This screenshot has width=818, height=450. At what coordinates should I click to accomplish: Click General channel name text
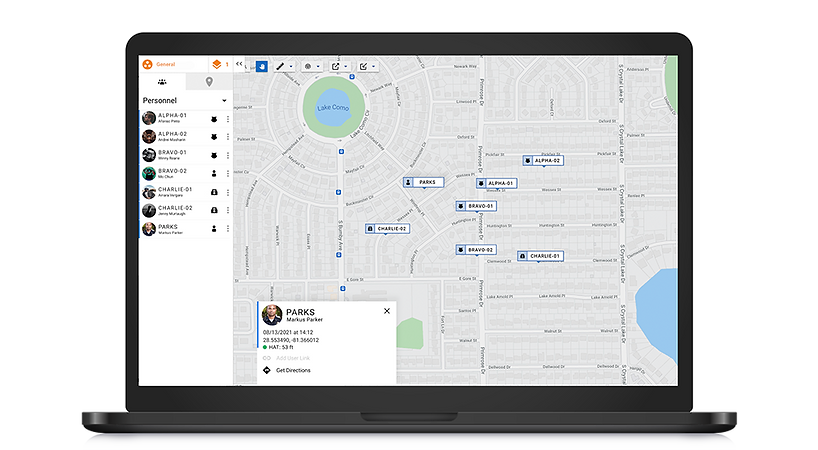pyautogui.click(x=166, y=64)
